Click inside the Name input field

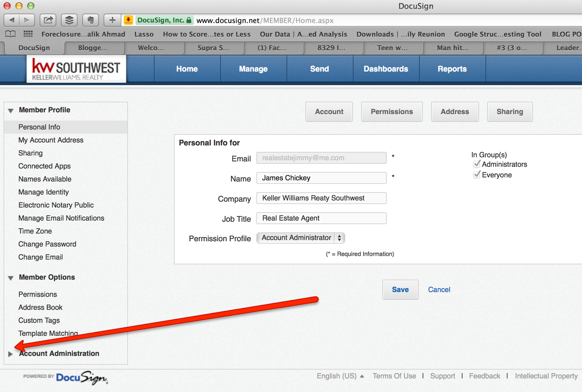(321, 178)
